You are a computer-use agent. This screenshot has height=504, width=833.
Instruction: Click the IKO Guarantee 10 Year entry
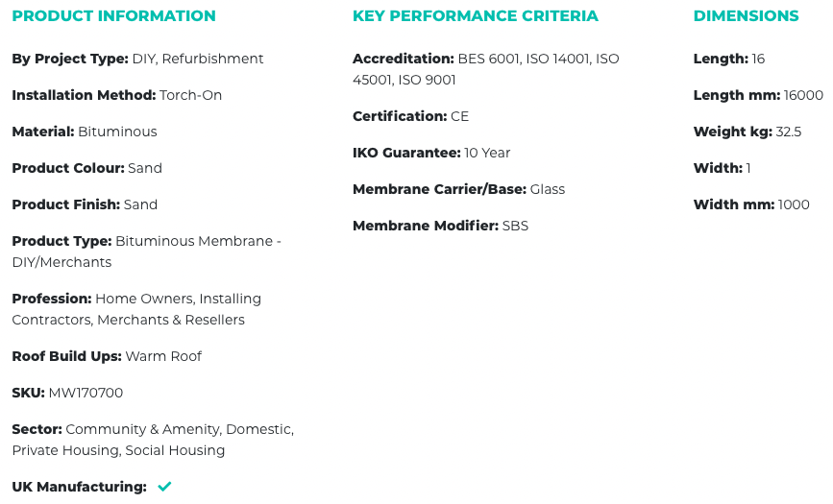(431, 153)
